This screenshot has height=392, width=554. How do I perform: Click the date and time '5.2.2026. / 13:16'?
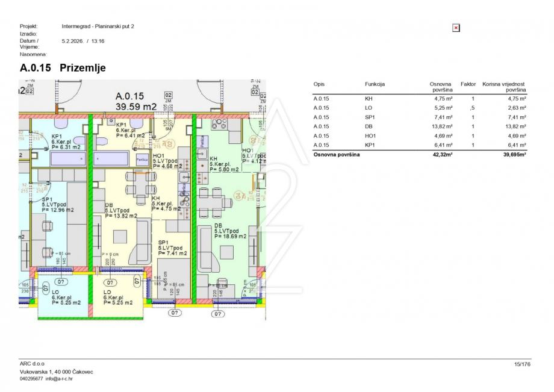click(x=83, y=41)
